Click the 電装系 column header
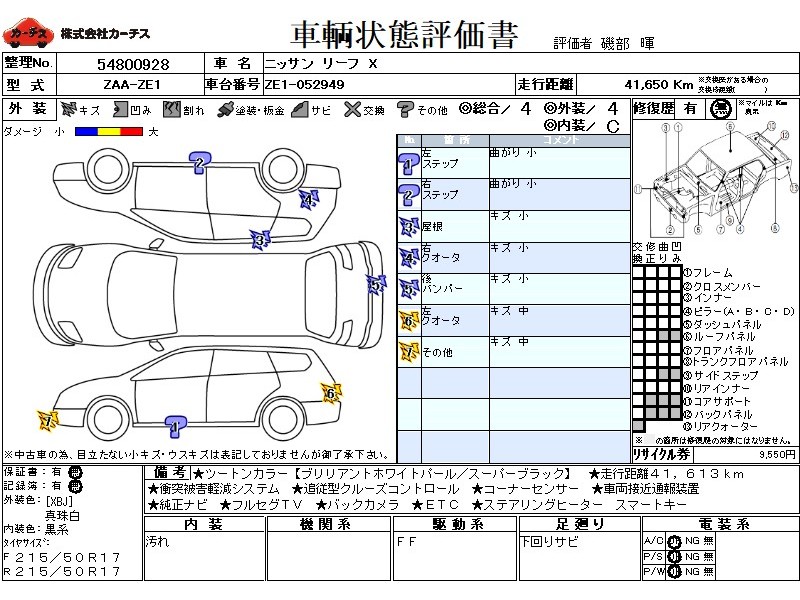The width and height of the screenshot is (800, 600). point(719,524)
